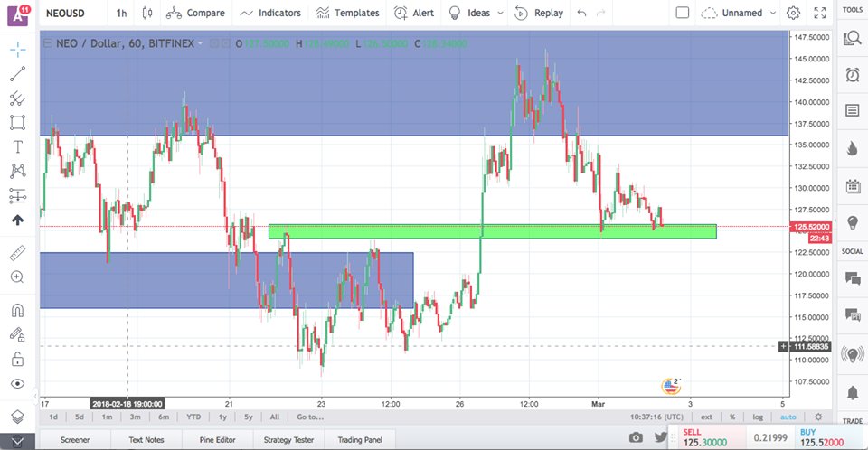Select the trend line drawing tool
This screenshot has width=868, height=450.
pyautogui.click(x=18, y=73)
